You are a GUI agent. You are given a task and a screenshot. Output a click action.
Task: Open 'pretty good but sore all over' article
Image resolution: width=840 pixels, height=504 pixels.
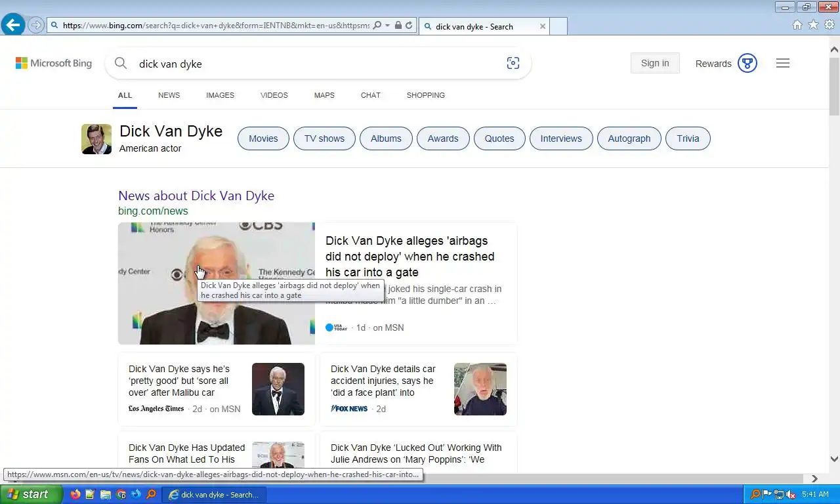tap(178, 381)
